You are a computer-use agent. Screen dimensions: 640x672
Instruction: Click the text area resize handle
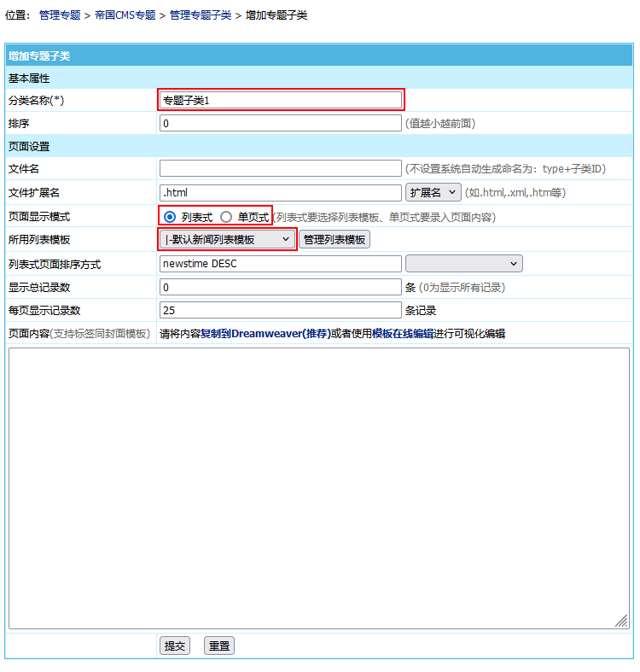coord(622,622)
